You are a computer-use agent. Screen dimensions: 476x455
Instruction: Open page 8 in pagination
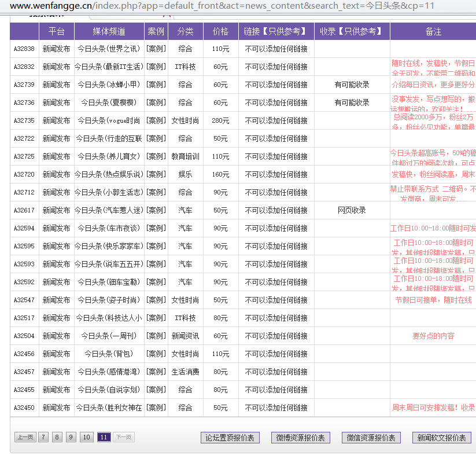(x=57, y=437)
